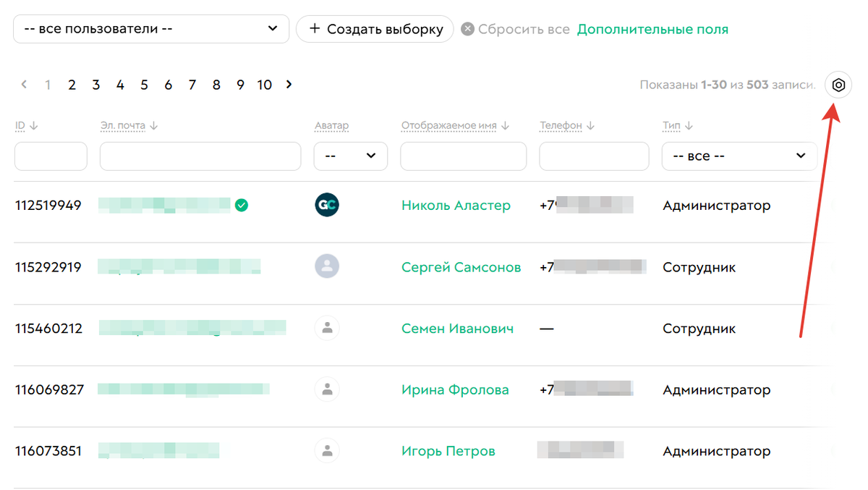The width and height of the screenshot is (868, 490).
Task: Go to page 5 of results
Action: click(x=144, y=85)
